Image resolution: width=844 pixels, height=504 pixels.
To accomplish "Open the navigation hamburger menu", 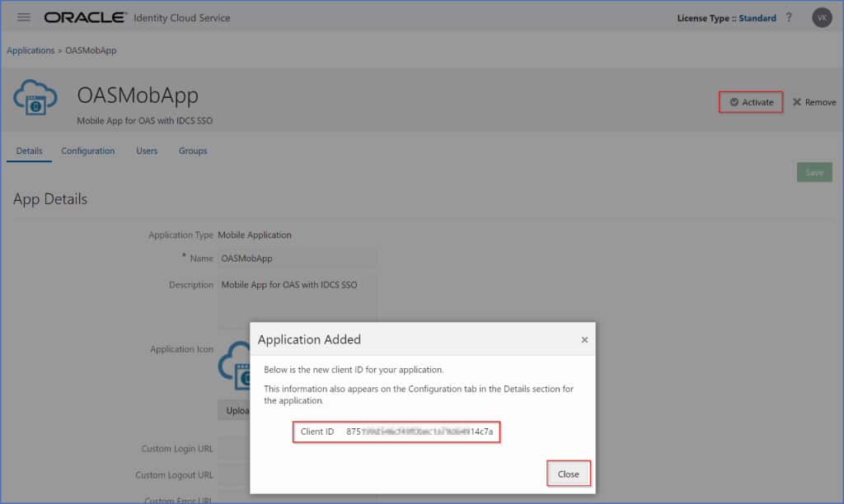I will click(x=23, y=16).
